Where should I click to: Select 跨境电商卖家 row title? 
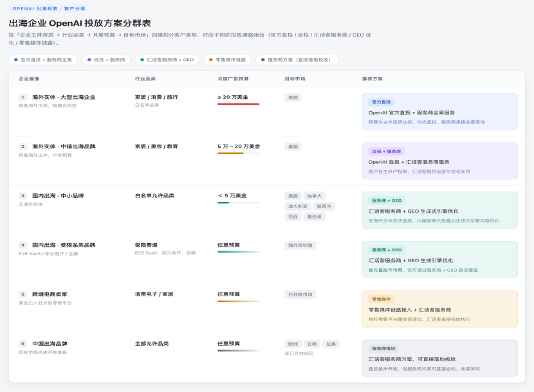pyautogui.click(x=50, y=294)
